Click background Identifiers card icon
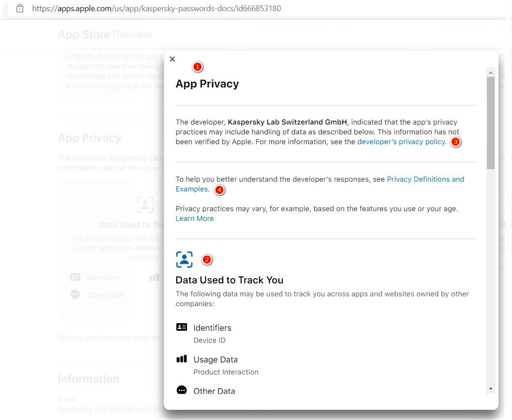Image resolution: width=512 pixels, height=420 pixels. click(75, 277)
